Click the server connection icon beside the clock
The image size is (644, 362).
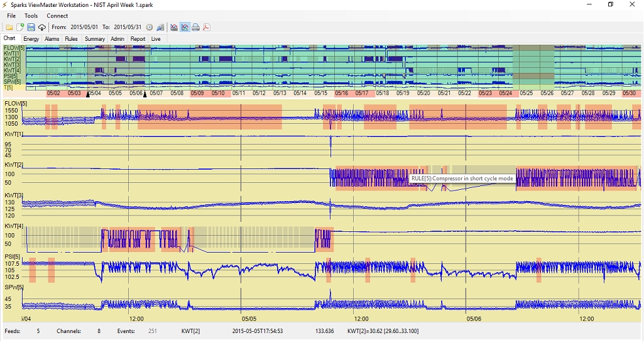click(x=161, y=27)
